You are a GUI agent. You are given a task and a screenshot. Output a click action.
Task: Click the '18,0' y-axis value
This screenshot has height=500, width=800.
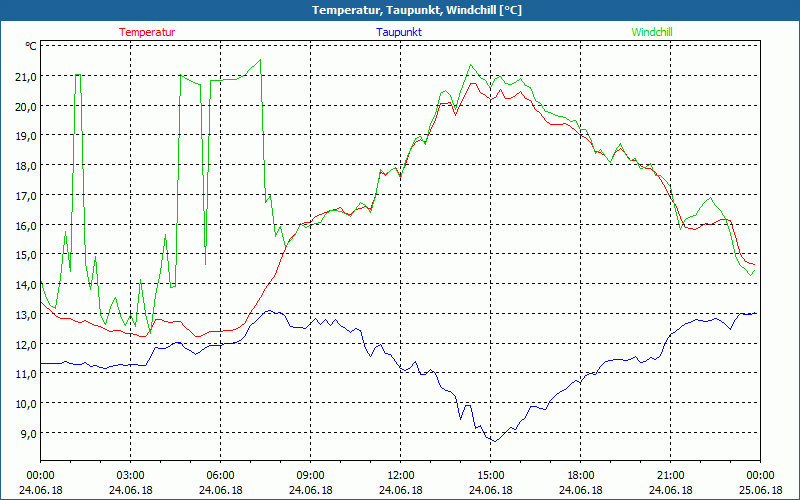pyautogui.click(x=27, y=166)
